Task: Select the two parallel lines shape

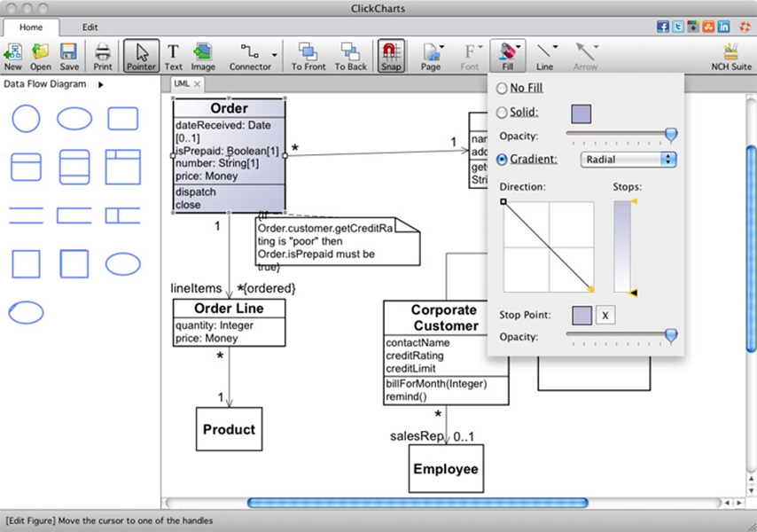Action: coord(26,215)
